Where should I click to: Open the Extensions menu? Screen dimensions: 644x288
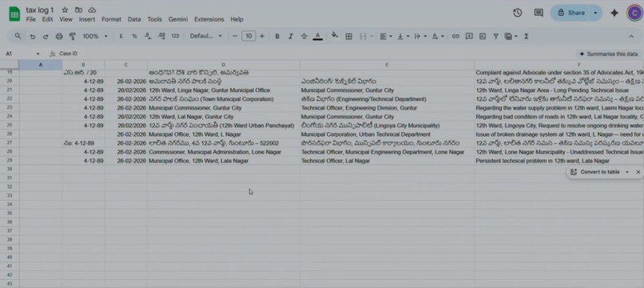tap(209, 19)
